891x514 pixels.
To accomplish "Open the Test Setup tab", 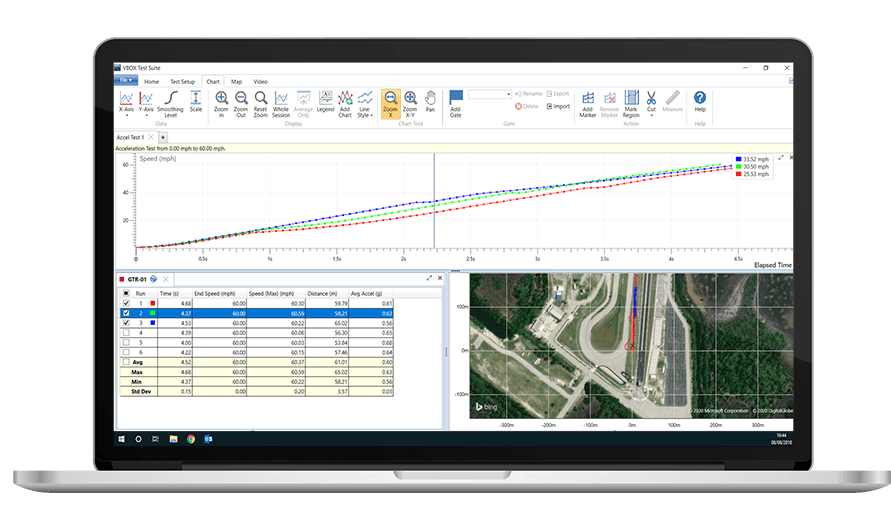I will click(182, 81).
